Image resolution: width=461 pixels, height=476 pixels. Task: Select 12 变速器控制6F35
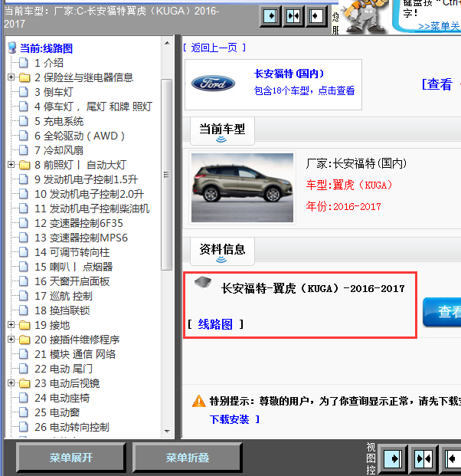[79, 223]
